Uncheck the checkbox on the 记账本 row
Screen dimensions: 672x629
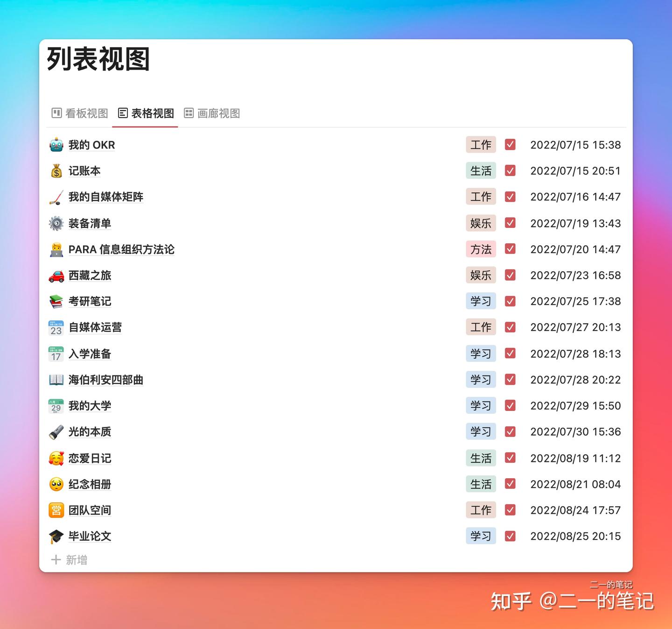(x=510, y=171)
